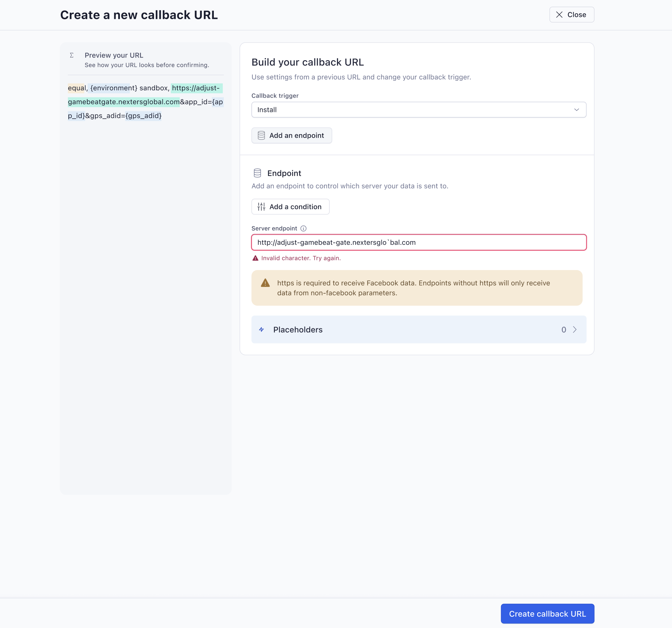This screenshot has width=672, height=628.
Task: Open the Callback trigger dropdown showing Install
Action: pos(418,110)
